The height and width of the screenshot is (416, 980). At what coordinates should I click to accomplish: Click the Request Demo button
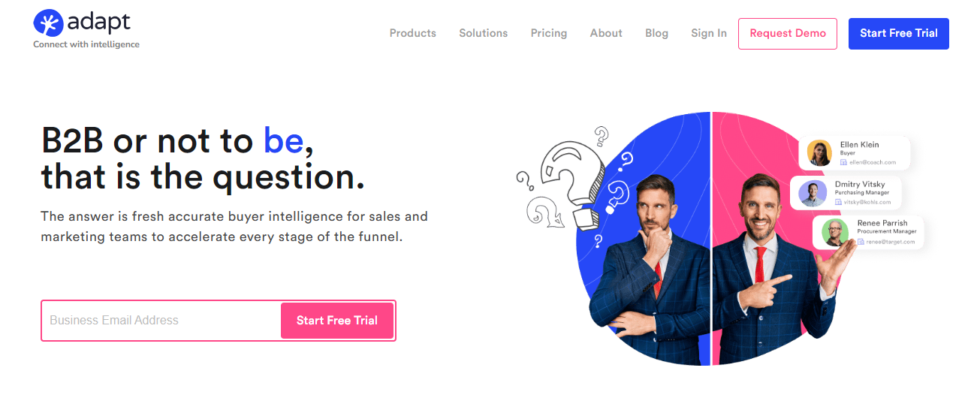(x=788, y=34)
